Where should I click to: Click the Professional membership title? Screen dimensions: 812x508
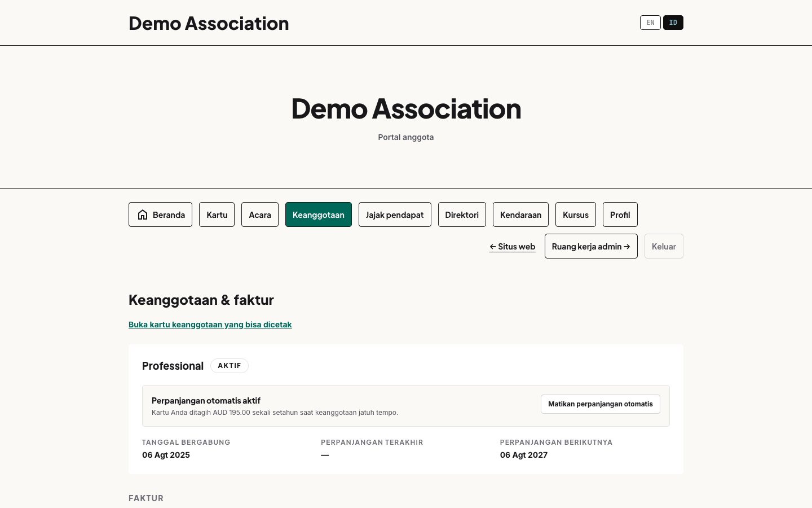coord(173,366)
